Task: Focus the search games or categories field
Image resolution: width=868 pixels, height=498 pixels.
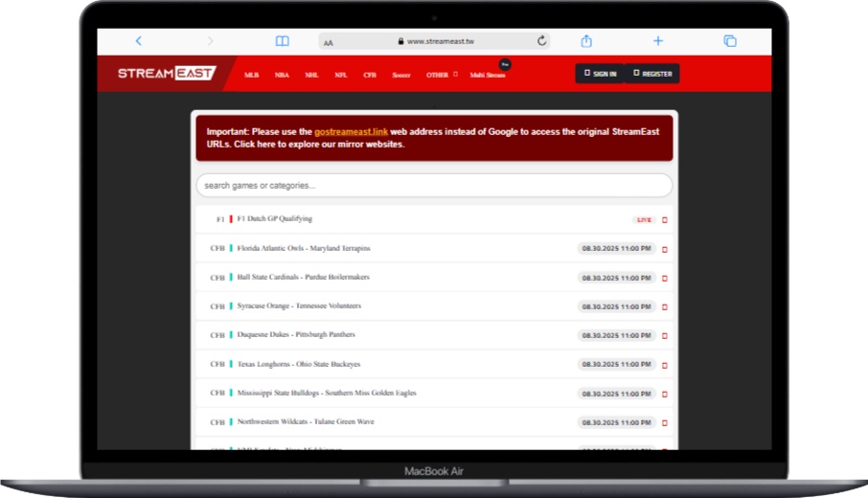Action: pyautogui.click(x=435, y=186)
